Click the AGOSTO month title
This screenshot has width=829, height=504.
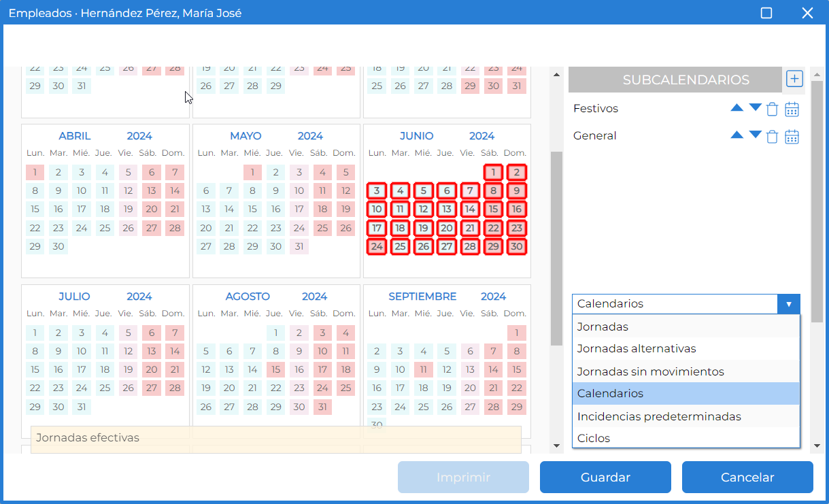pyautogui.click(x=248, y=297)
